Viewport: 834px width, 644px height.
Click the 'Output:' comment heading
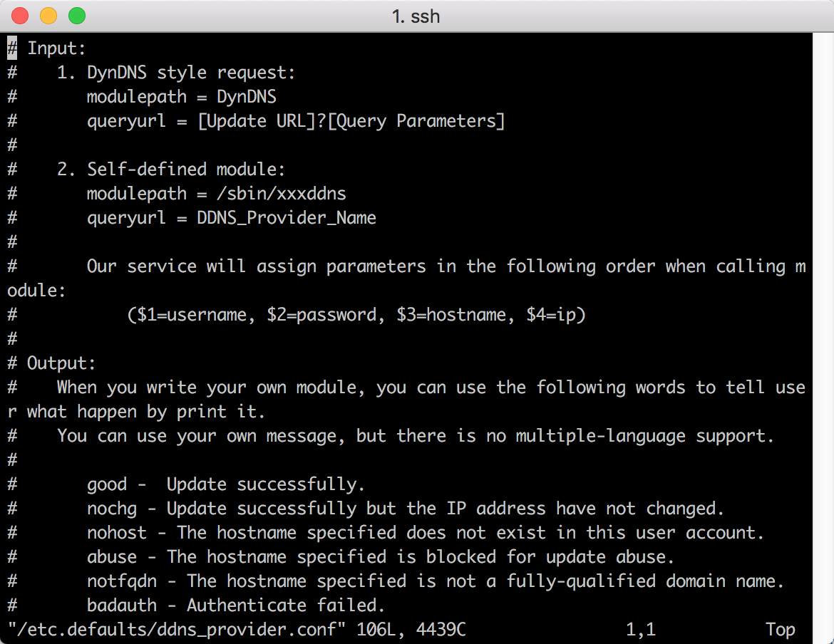61,363
